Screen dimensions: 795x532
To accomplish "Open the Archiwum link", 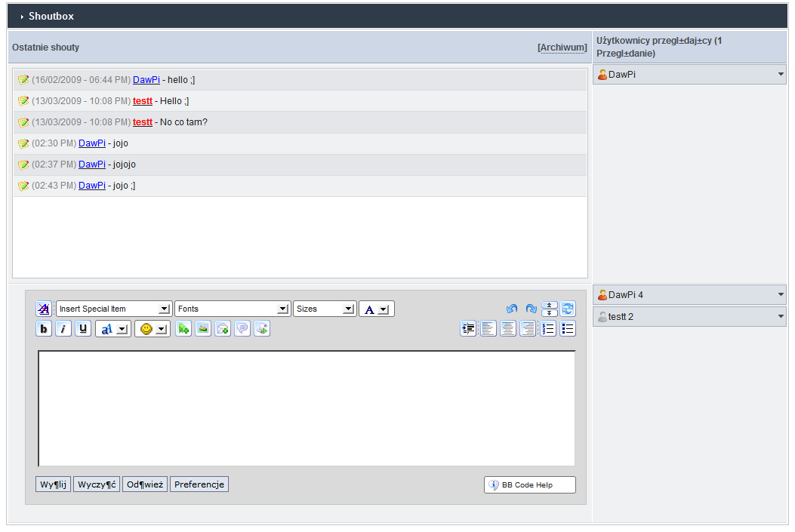I will (562, 48).
